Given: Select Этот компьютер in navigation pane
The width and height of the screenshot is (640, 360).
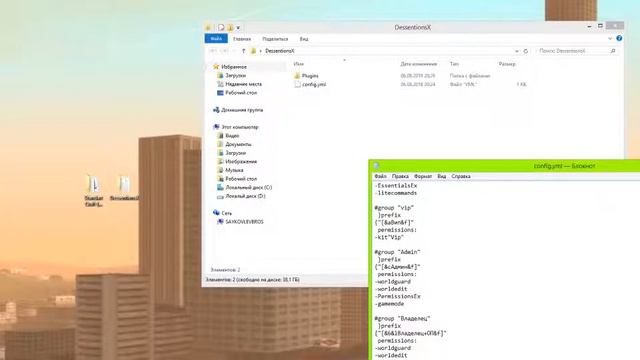Looking at the screenshot, I should click(240, 127).
